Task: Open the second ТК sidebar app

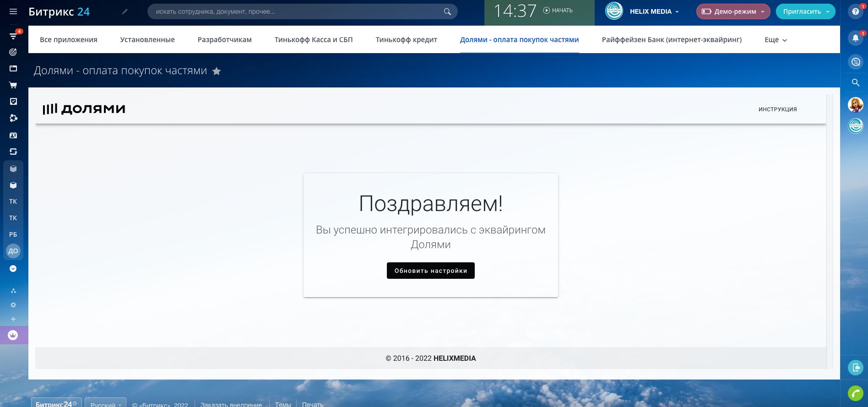Action: [x=13, y=218]
